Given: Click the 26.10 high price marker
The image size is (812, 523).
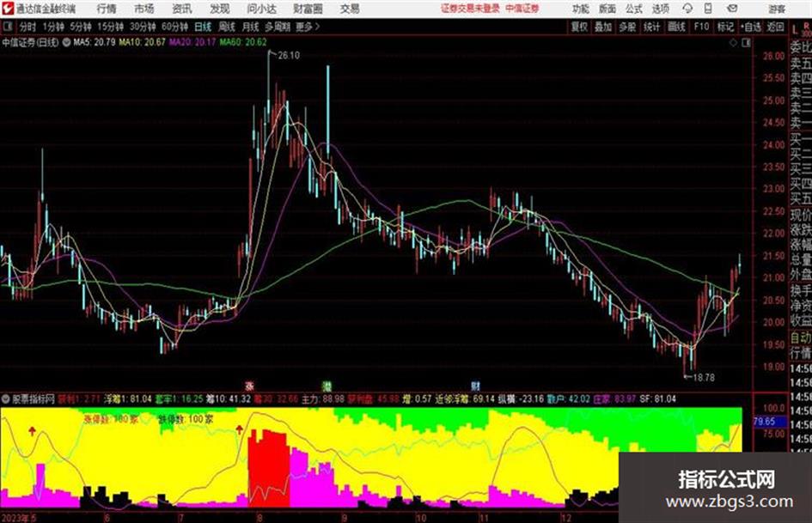Looking at the screenshot, I should point(289,56).
